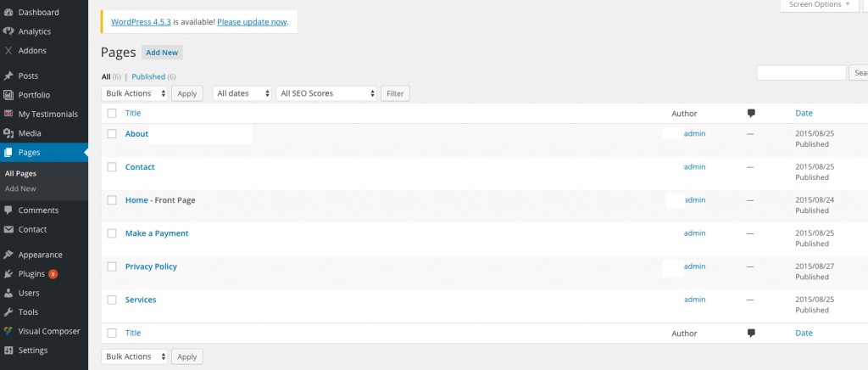Image resolution: width=868 pixels, height=370 pixels.
Task: Toggle select-all checkbox in table header
Action: pyautogui.click(x=112, y=113)
